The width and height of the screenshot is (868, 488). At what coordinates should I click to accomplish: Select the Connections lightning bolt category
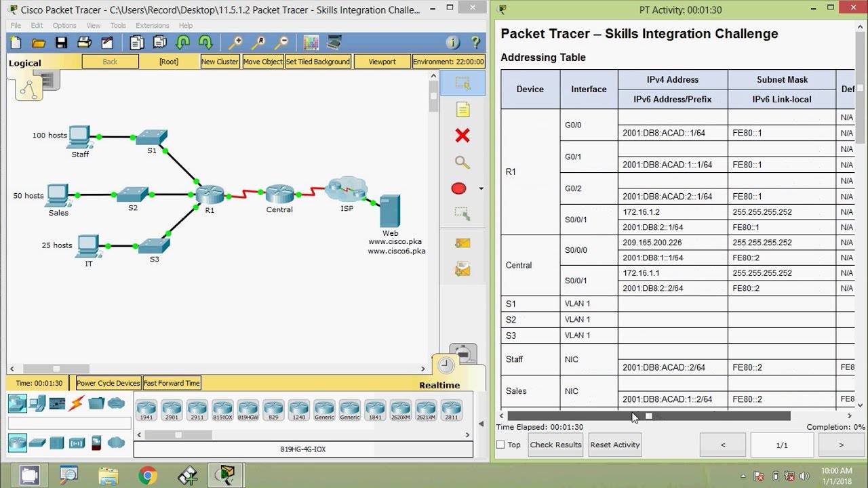(x=76, y=403)
